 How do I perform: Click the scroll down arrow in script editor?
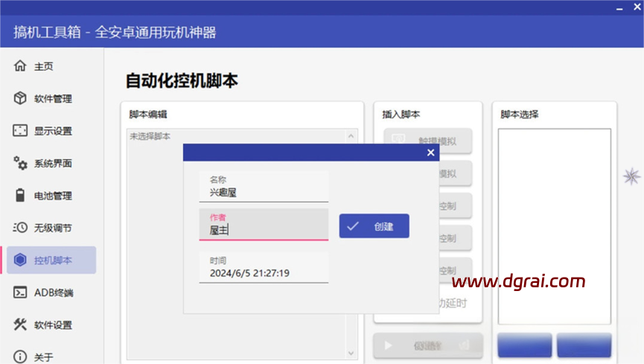pos(351,353)
